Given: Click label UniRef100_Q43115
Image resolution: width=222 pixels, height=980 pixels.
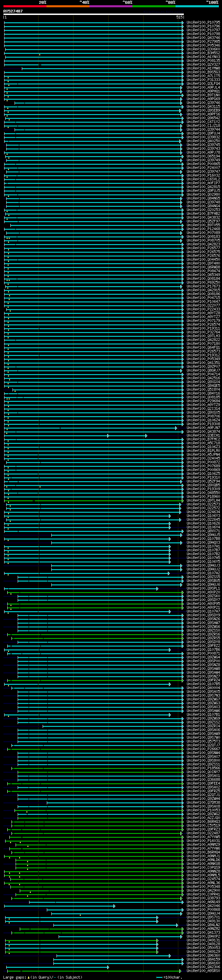Looking at the screenshot, I should (203, 106).
